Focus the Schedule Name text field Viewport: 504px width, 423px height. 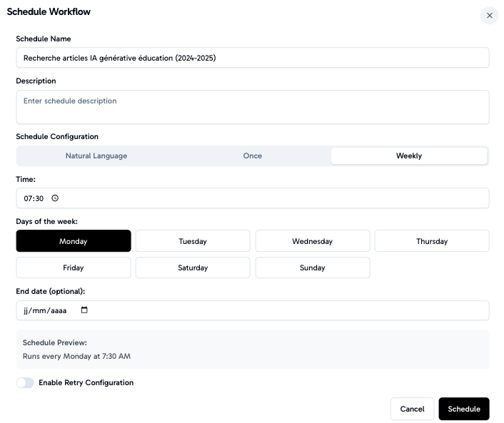252,58
